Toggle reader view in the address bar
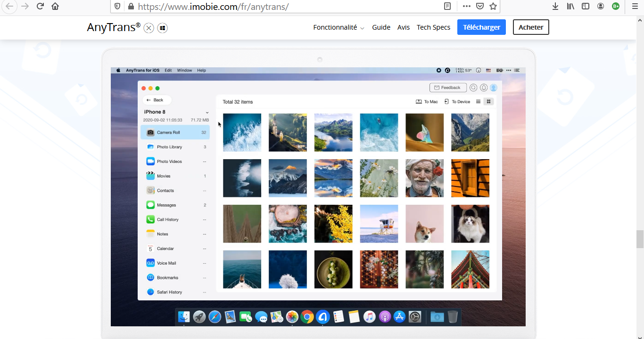 447,6
